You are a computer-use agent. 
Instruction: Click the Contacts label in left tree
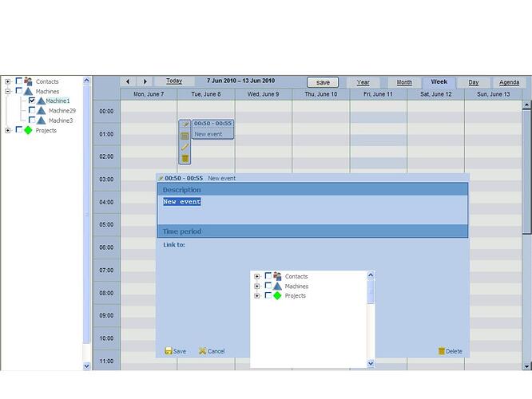pyautogui.click(x=47, y=81)
